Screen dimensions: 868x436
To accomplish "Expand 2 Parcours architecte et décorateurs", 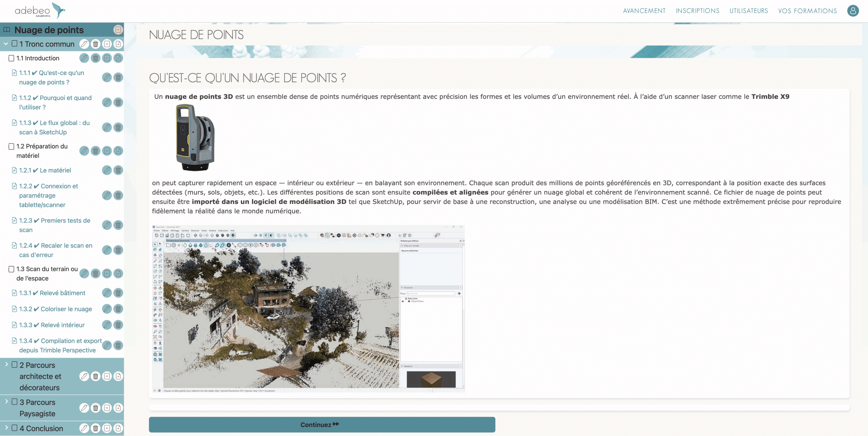I will (6, 364).
